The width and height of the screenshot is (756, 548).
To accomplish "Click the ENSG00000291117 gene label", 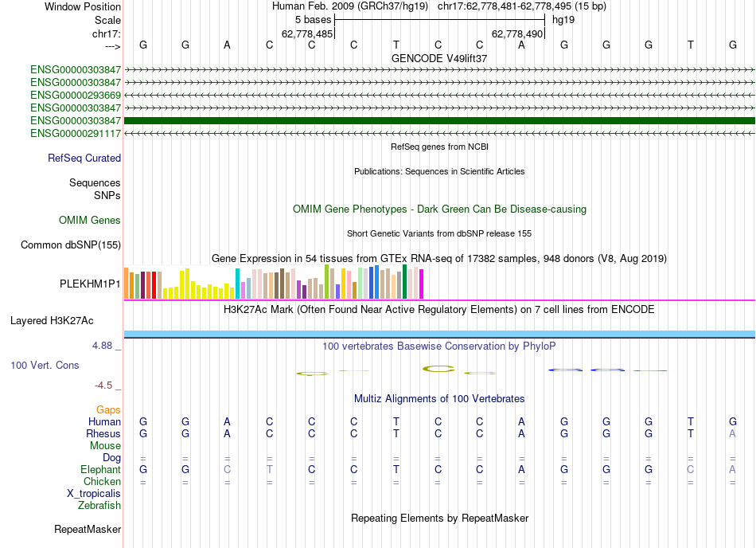I will point(76,133).
